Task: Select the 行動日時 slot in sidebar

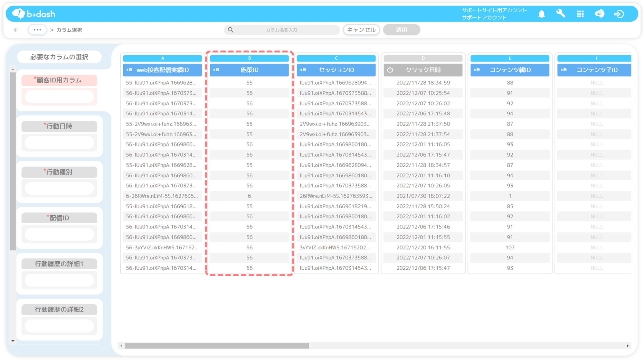Action: [x=59, y=142]
